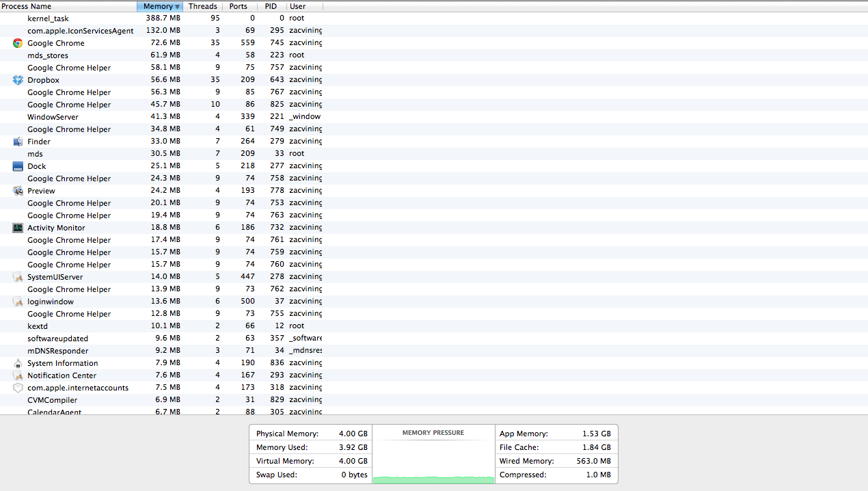Sort by Process Name column header
868x491 pixels.
(68, 6)
